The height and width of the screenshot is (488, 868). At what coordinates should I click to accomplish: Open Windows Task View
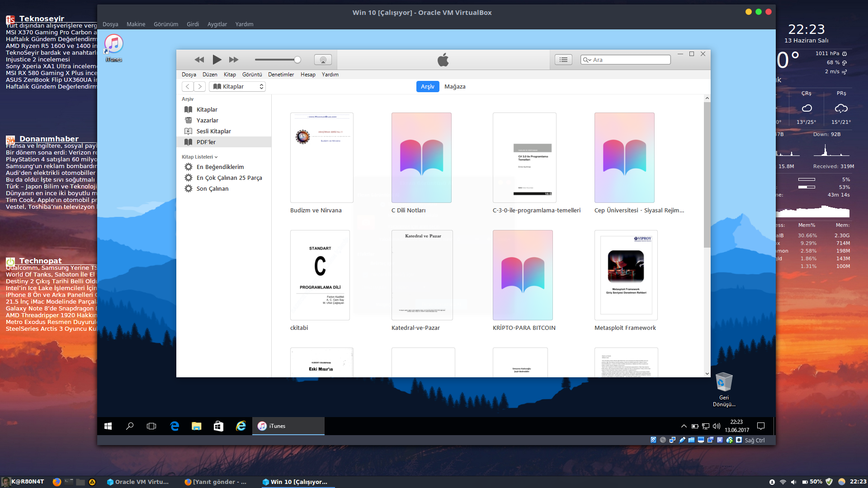(151, 426)
